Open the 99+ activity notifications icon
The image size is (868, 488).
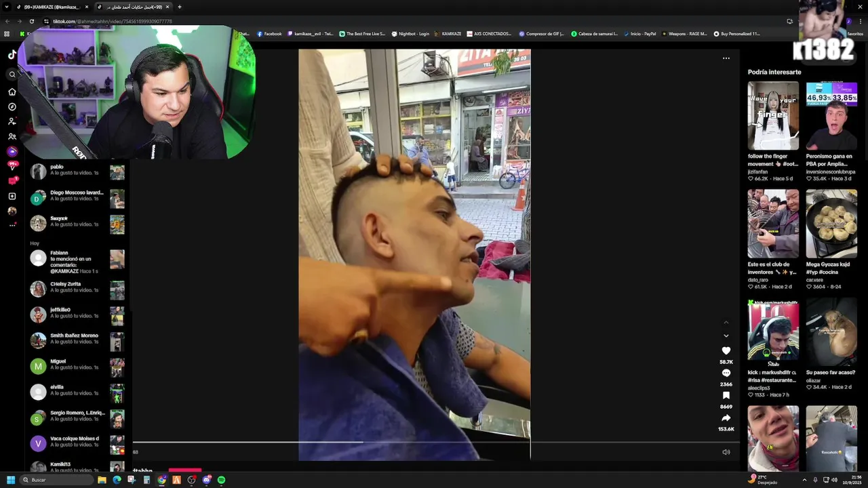click(12, 166)
